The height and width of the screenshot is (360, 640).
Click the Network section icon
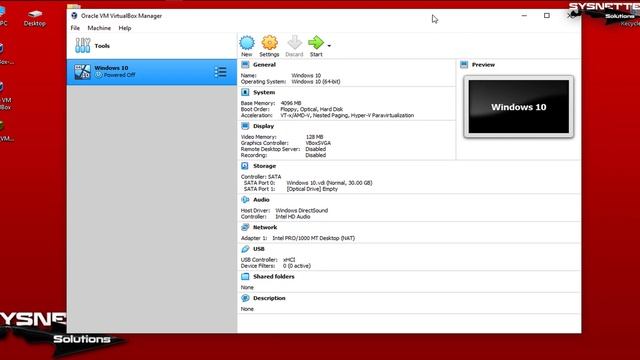pos(245,227)
